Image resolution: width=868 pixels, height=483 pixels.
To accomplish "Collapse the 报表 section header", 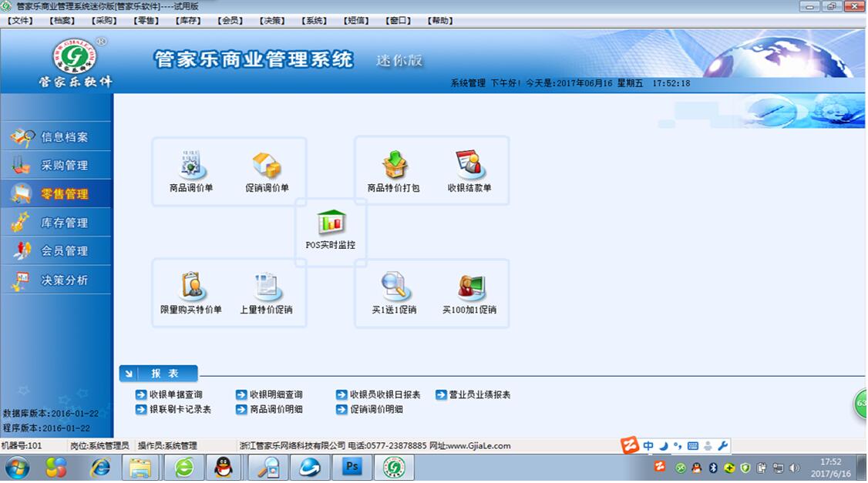I will (x=158, y=374).
